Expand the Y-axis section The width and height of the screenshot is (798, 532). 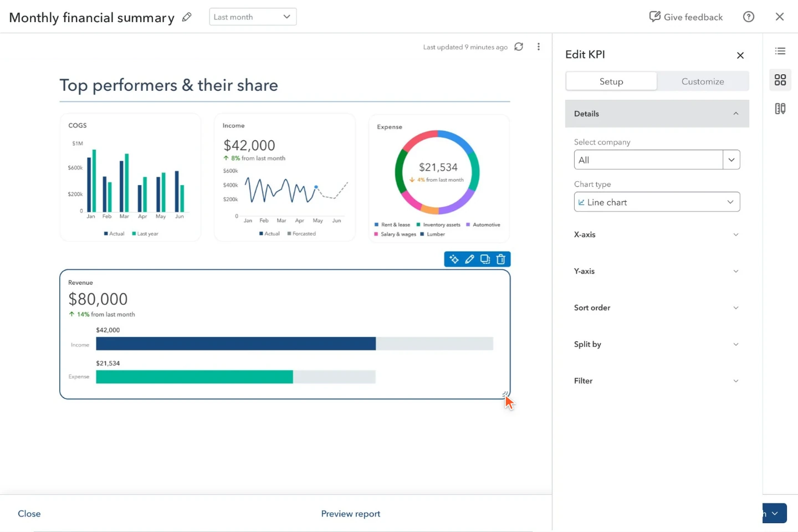click(657, 271)
